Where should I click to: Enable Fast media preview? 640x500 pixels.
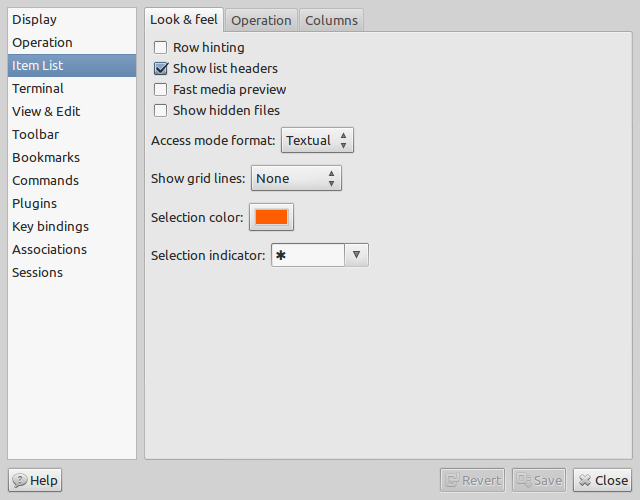(x=160, y=89)
